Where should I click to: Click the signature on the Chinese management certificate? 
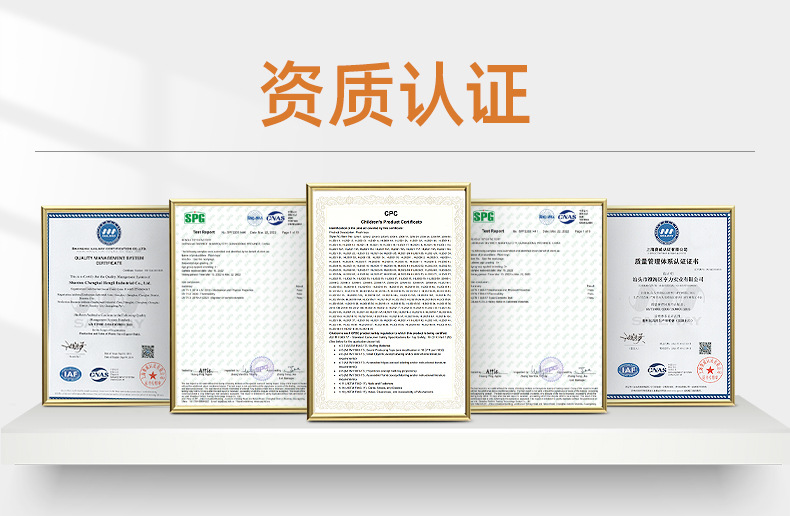point(632,338)
